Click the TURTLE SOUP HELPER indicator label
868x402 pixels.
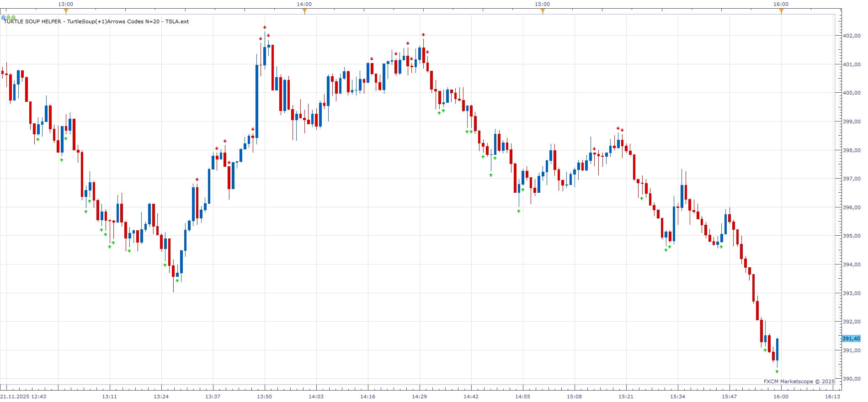click(x=96, y=21)
